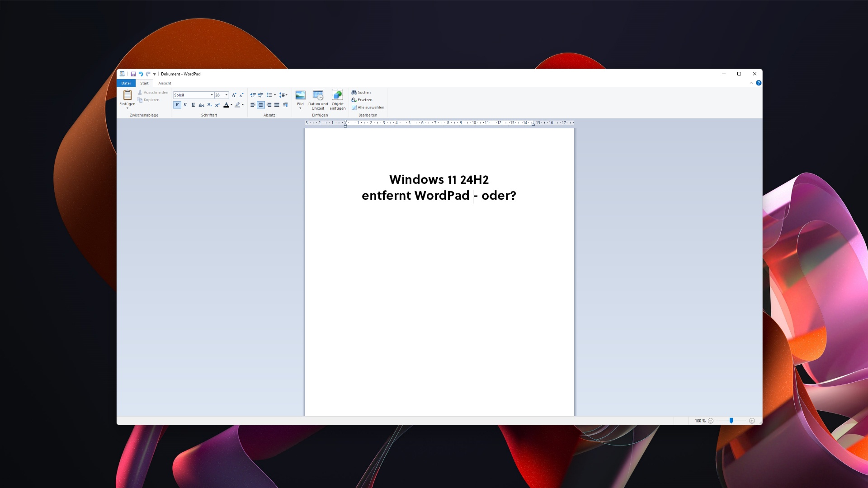Toggle underline (U) formatting
This screenshot has height=488, width=868.
click(x=193, y=105)
